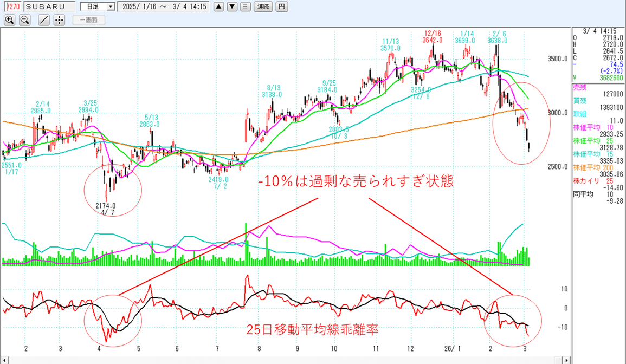Click the zoom in magnifier icon
626x364 pixels.
pos(9,20)
